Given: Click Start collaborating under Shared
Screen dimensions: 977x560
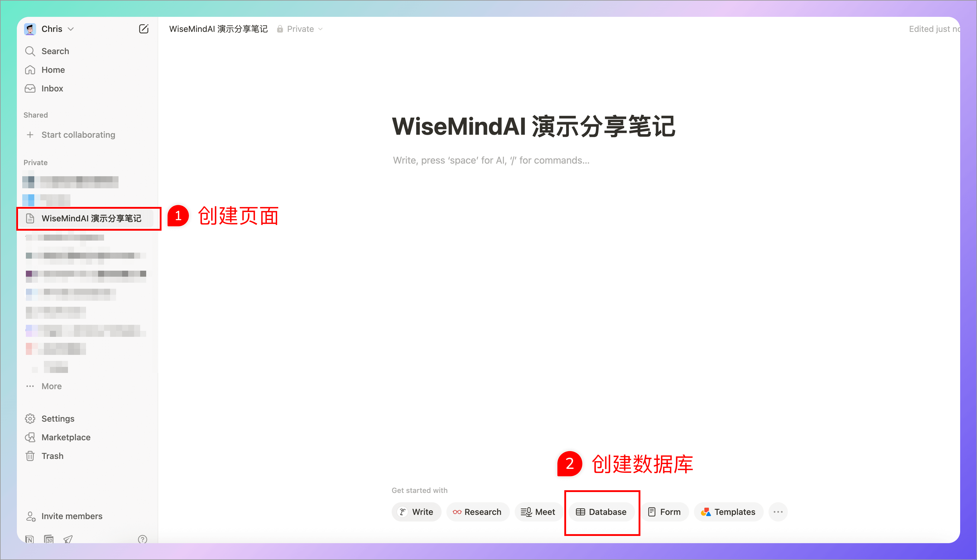Looking at the screenshot, I should [78, 135].
